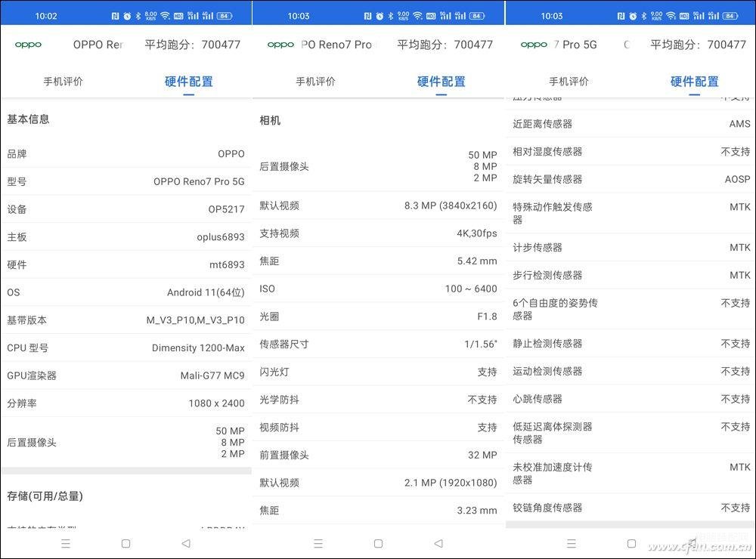Click the battery icon above the 相机 screen
Screen dimensions: 756x559
pyautogui.click(x=477, y=16)
